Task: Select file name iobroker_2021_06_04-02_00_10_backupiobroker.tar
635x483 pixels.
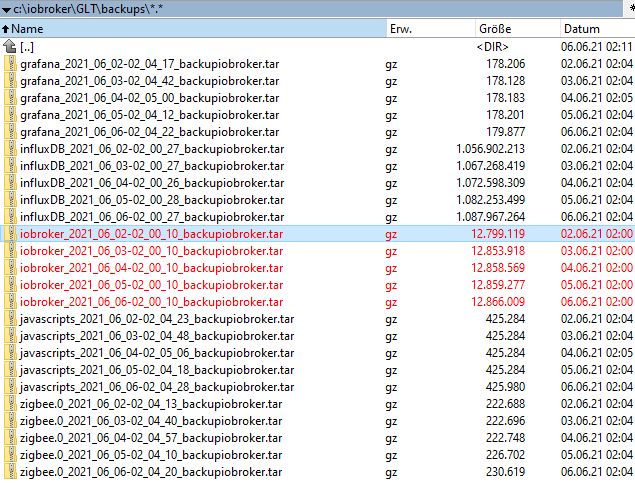Action: (151, 268)
